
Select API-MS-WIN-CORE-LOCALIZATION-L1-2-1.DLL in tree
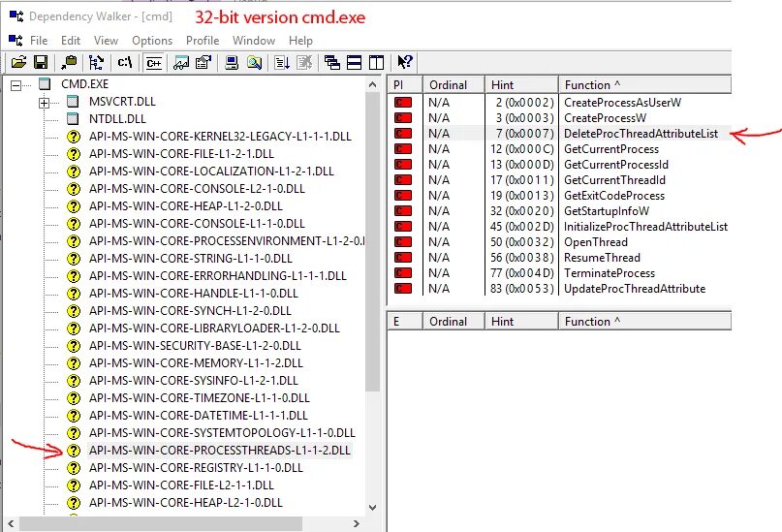pos(211,171)
